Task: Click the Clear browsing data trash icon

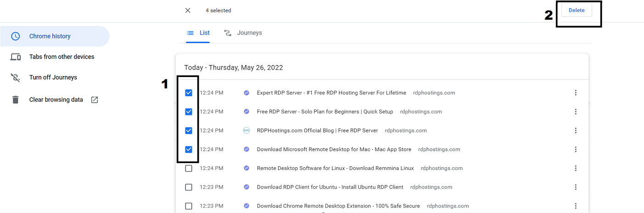Action: pyautogui.click(x=16, y=100)
